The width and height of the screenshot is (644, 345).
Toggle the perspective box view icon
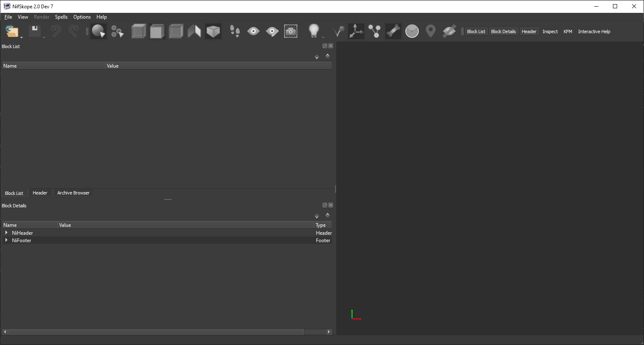pyautogui.click(x=213, y=32)
